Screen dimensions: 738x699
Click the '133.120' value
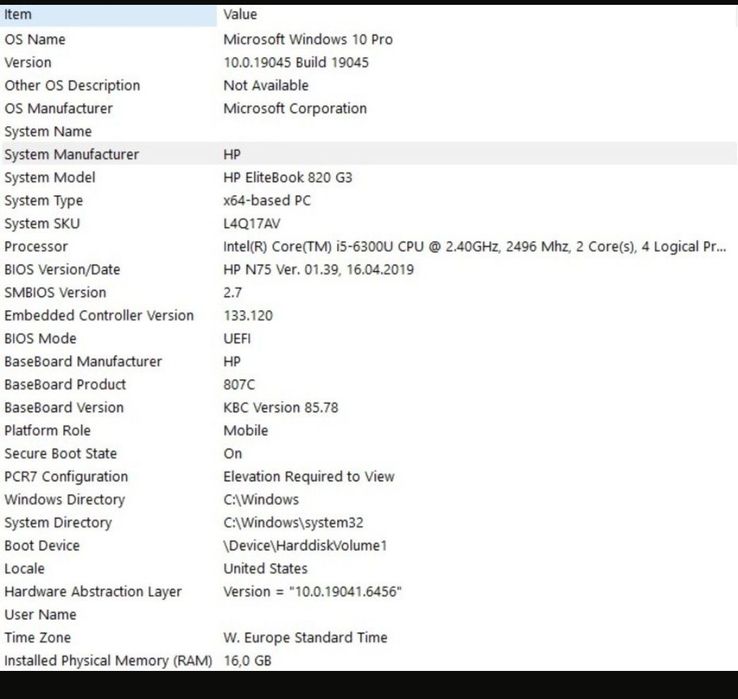tap(248, 316)
